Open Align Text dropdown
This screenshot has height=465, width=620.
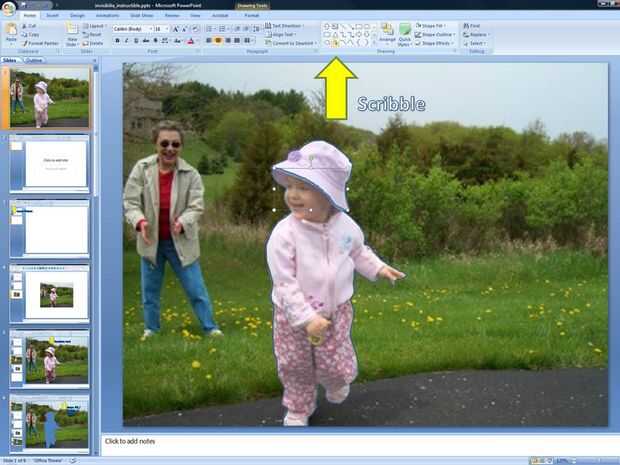tap(281, 34)
